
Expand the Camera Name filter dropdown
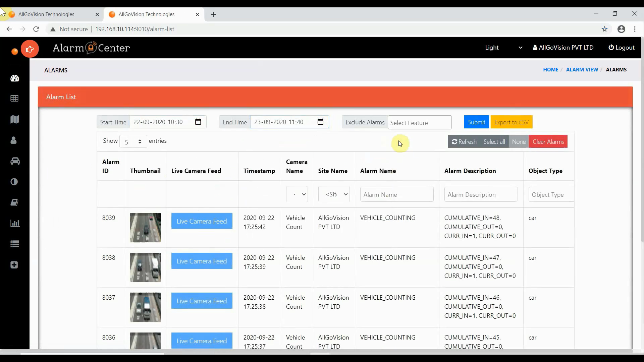(297, 194)
